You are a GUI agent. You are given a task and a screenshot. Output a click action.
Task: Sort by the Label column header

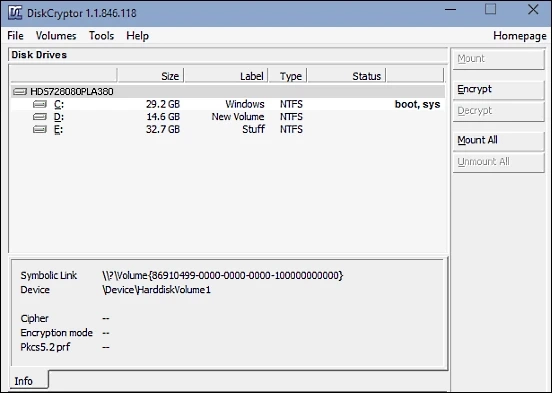[226, 76]
